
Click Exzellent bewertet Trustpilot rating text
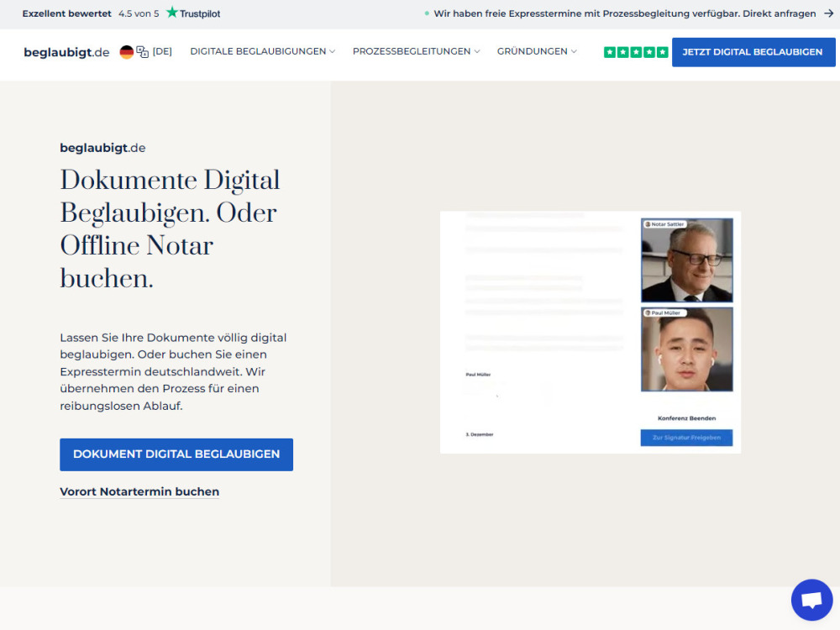(67, 13)
